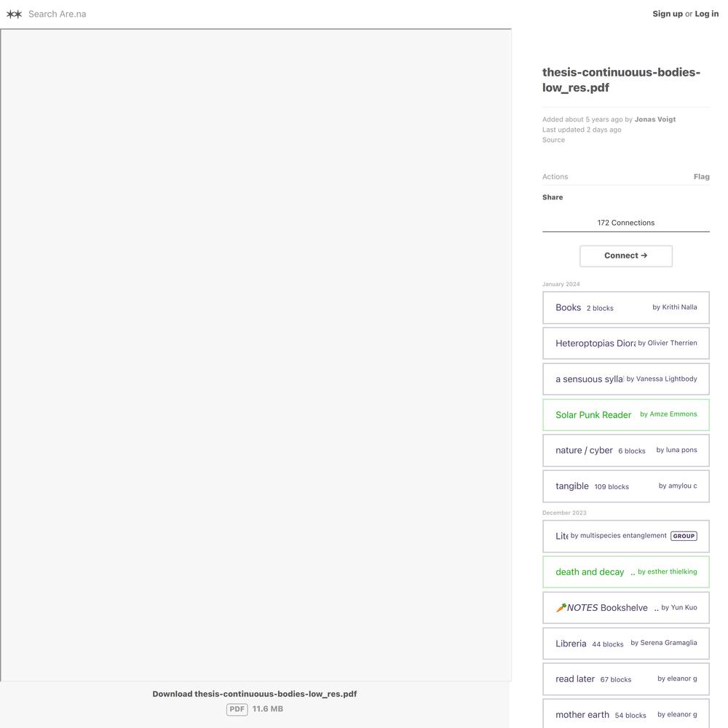The image size is (728, 728).
Task: Click the PDF file type badge
Action: click(x=237, y=709)
